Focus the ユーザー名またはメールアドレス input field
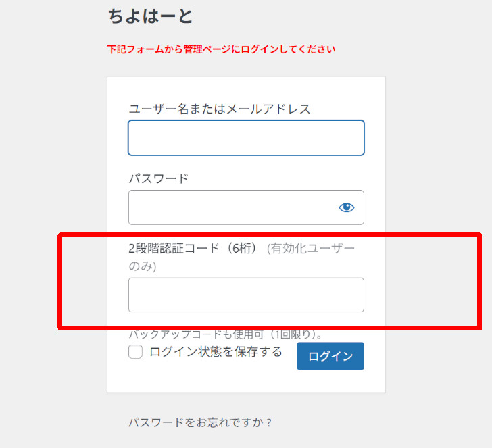 click(x=246, y=138)
